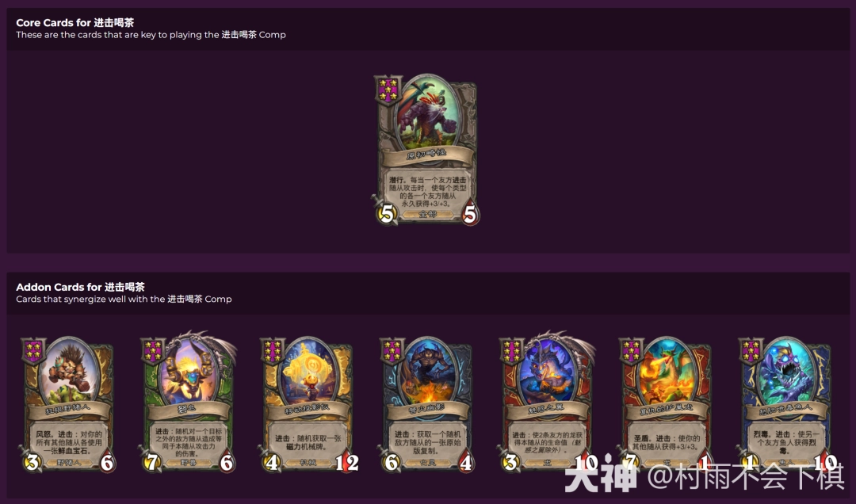Click the core card's yellow attack gem

(387, 213)
